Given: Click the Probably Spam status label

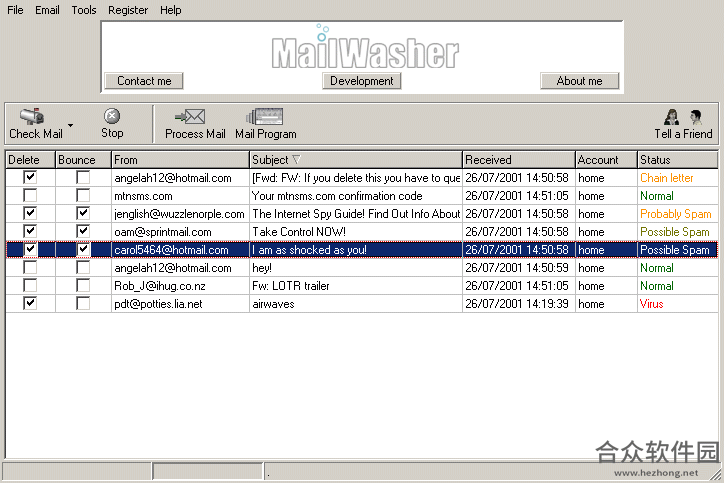Looking at the screenshot, I should [676, 214].
